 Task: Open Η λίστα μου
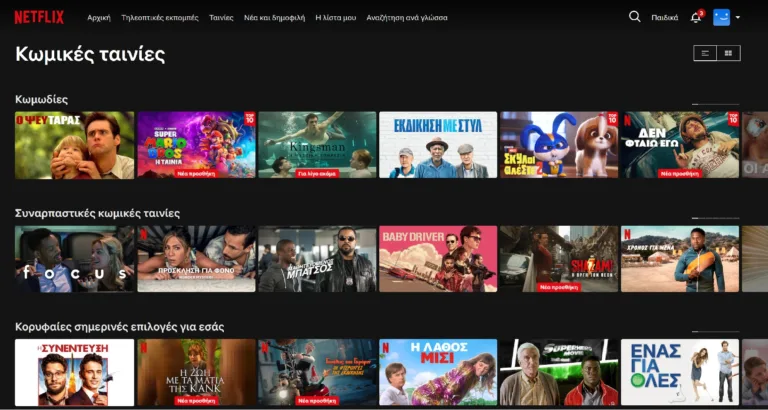click(336, 18)
